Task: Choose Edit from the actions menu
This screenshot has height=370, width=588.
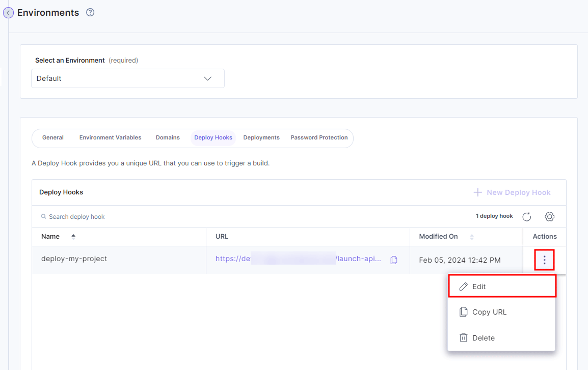Action: pyautogui.click(x=502, y=286)
